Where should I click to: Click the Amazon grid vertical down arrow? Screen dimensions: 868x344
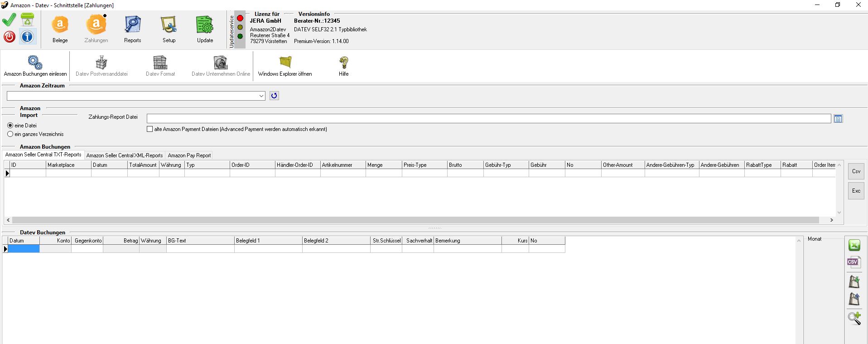(x=839, y=212)
